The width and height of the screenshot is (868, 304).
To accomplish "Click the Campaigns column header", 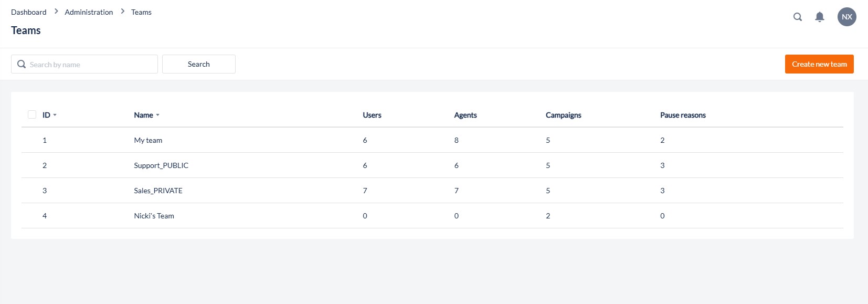I will [x=563, y=115].
